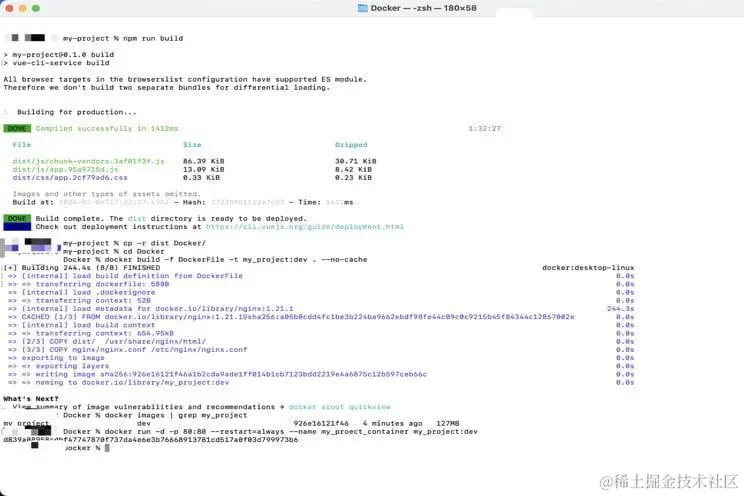Click the 'File' column header
744x496 pixels.
(22, 145)
